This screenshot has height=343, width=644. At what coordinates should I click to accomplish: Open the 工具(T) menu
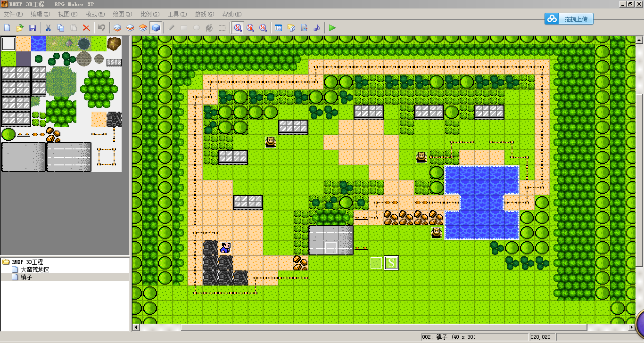click(x=177, y=15)
